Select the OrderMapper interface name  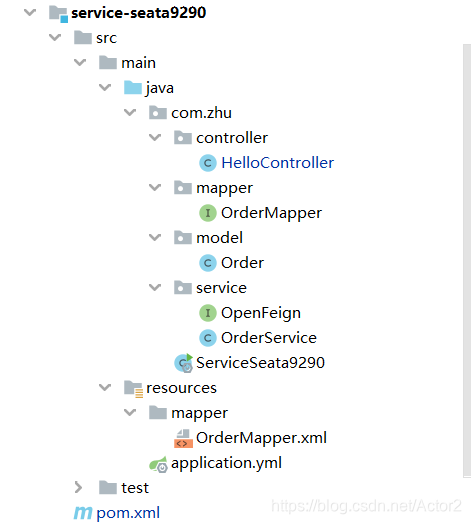(x=271, y=213)
